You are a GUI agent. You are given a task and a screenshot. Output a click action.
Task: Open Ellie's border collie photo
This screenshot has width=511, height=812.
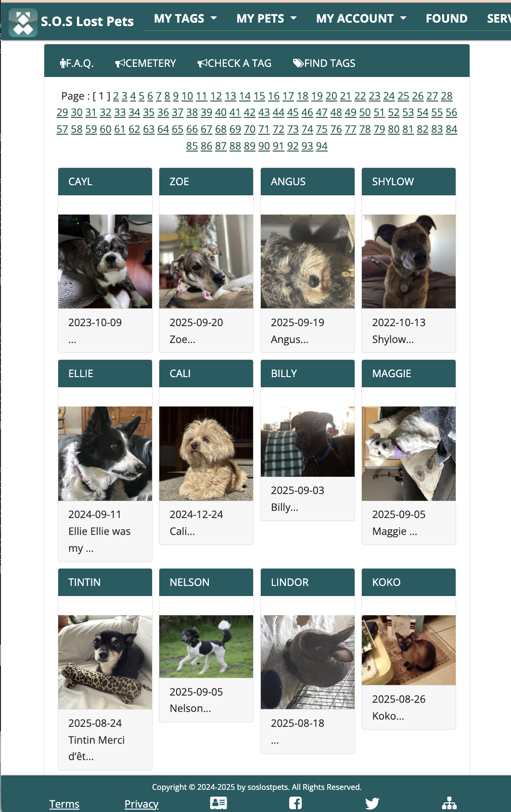tap(105, 454)
